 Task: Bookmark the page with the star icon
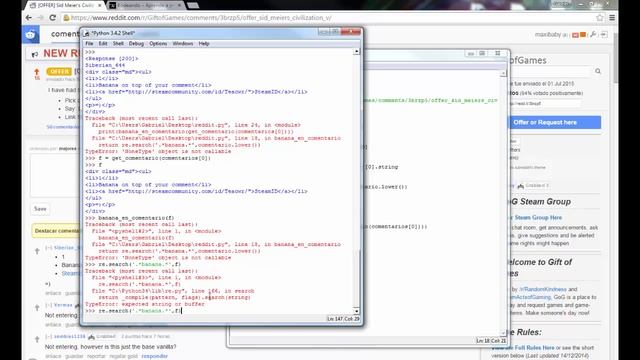(x=600, y=18)
